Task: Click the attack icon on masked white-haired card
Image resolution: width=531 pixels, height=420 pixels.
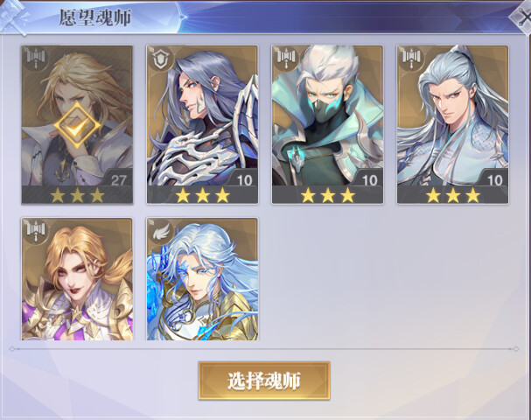Action: [287, 59]
